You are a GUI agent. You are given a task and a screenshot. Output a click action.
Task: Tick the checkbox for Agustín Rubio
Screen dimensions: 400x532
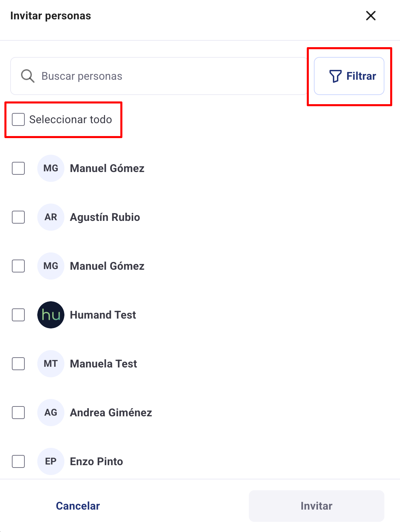pos(18,217)
